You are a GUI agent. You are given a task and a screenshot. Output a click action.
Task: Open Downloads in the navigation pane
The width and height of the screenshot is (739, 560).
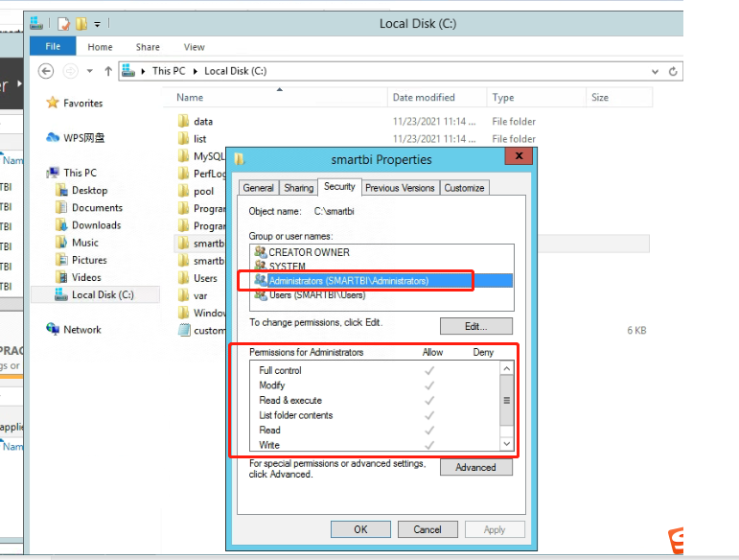(x=88, y=224)
